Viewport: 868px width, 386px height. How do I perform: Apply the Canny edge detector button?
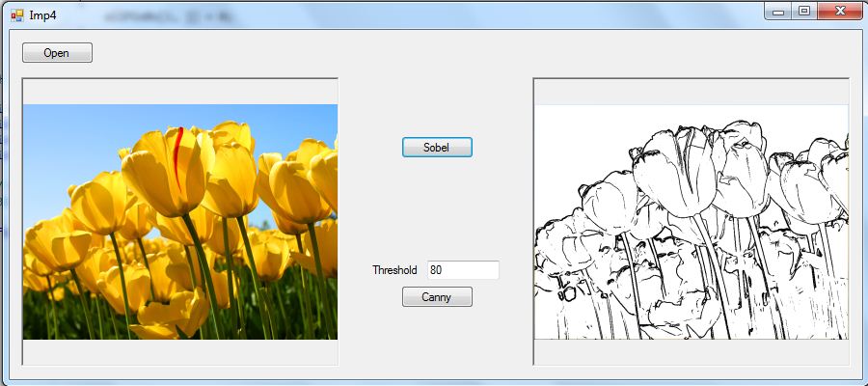(x=437, y=297)
